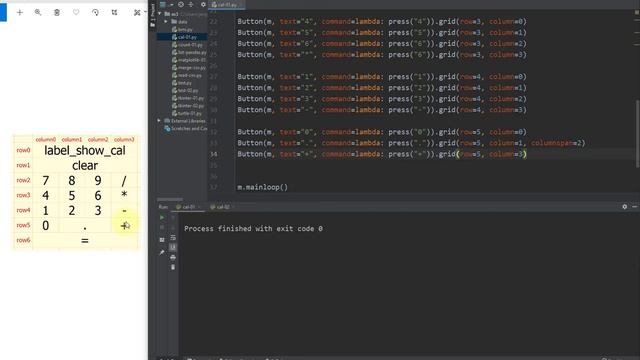Toggle scroll to end icon in Run panel
The width and height of the screenshot is (640, 360).
point(173,247)
